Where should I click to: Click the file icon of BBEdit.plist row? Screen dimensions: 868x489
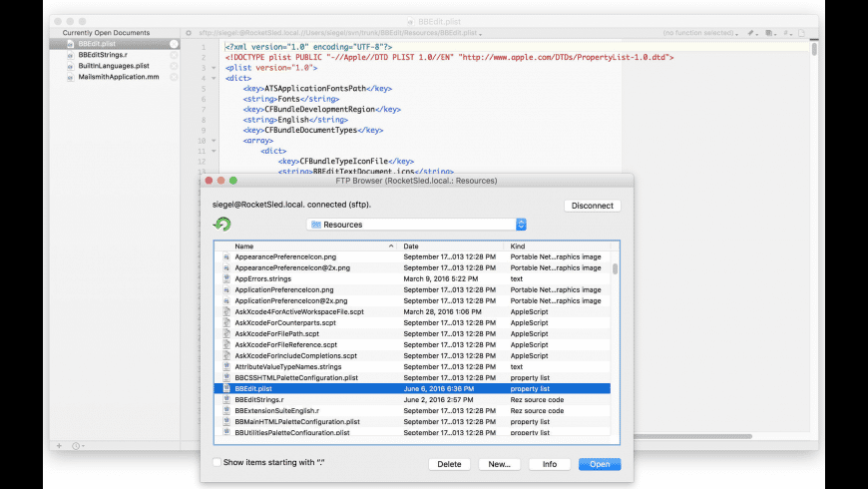pos(226,389)
